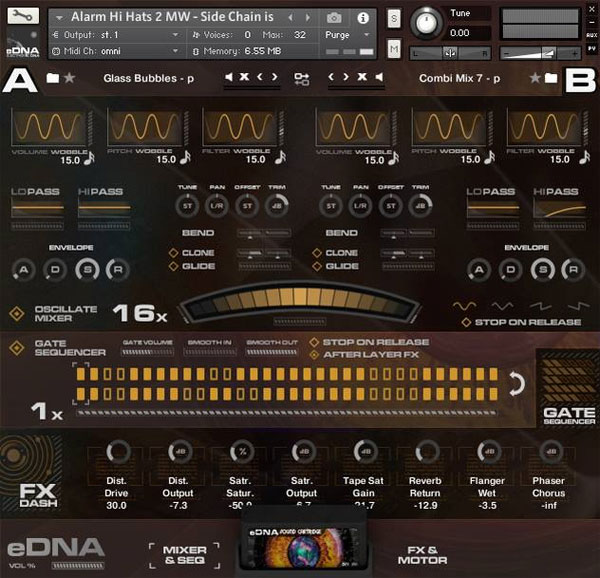Enable the Gate Sequencer toggle

pos(17,347)
